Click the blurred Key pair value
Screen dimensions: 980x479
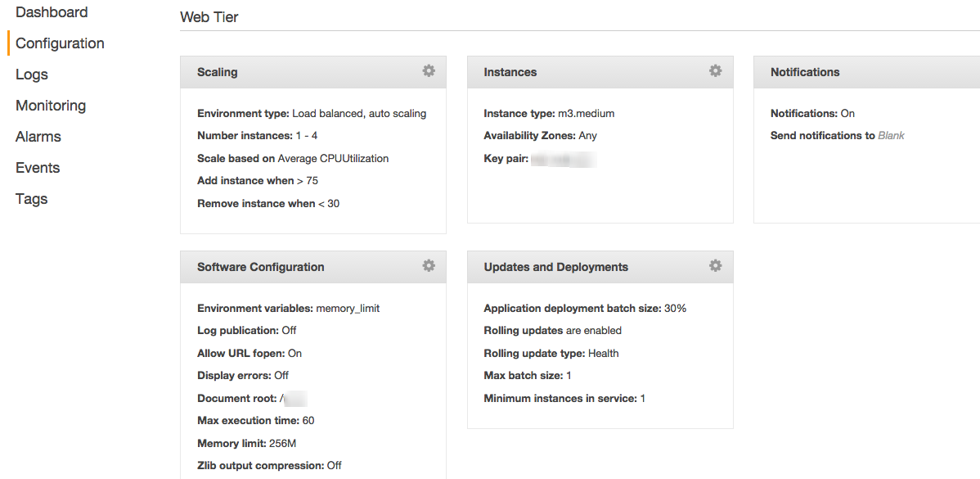click(x=564, y=159)
